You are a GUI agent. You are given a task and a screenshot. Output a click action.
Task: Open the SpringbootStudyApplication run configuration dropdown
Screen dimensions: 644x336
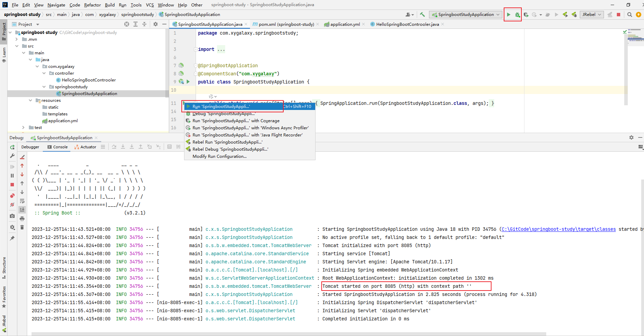tap(466, 15)
